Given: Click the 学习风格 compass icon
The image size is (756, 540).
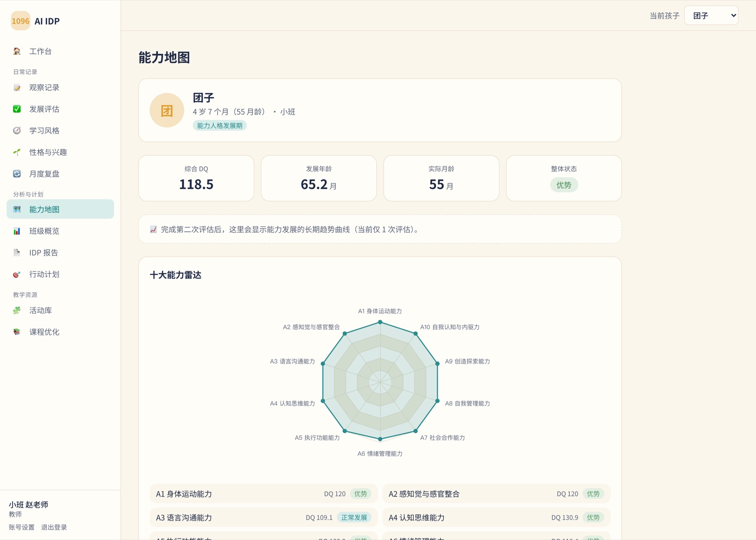Looking at the screenshot, I should pyautogui.click(x=17, y=130).
